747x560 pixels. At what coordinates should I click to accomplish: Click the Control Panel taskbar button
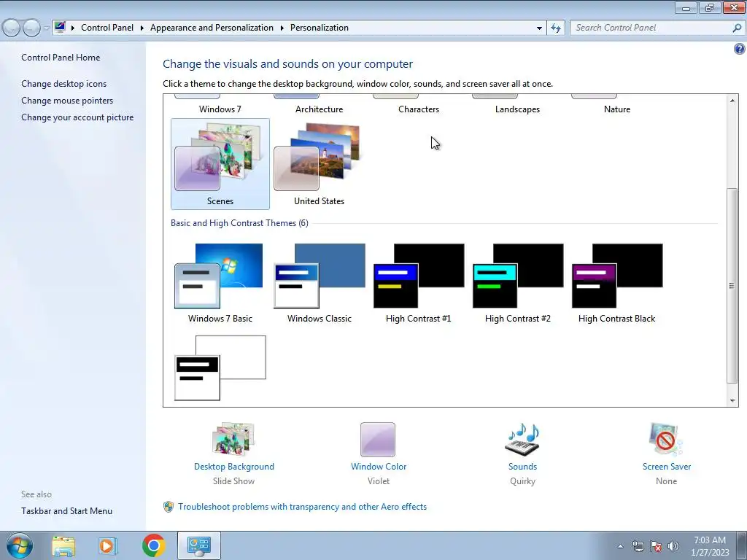[x=198, y=545]
